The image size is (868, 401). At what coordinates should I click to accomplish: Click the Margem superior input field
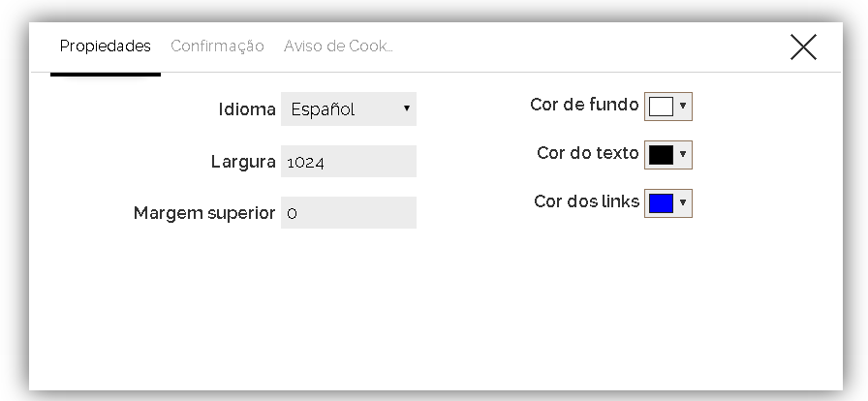click(349, 213)
